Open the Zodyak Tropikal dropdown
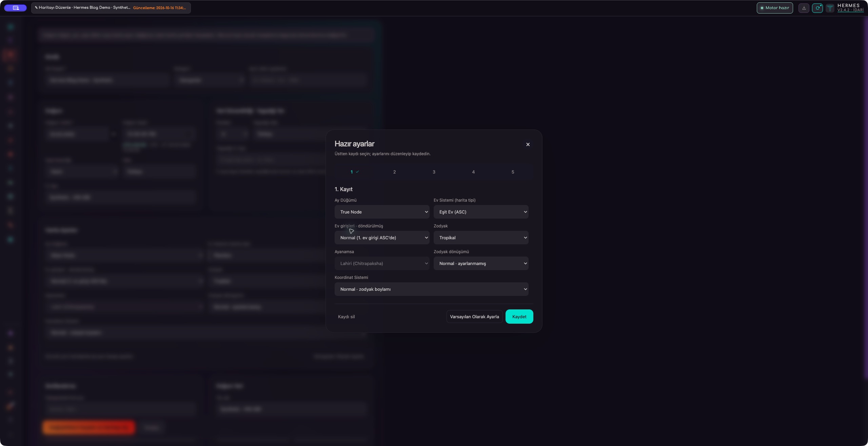868x446 pixels. coord(481,238)
